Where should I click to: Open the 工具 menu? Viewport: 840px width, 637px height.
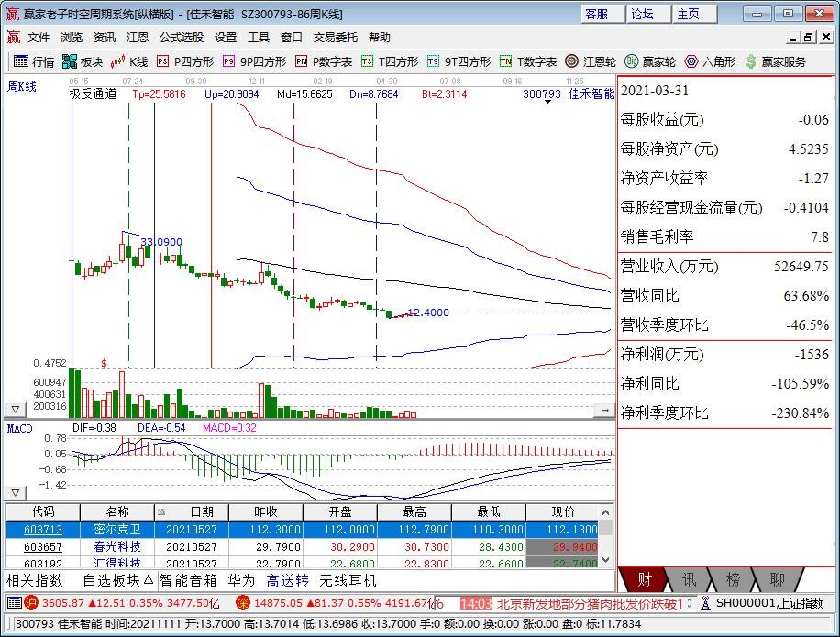point(259,37)
